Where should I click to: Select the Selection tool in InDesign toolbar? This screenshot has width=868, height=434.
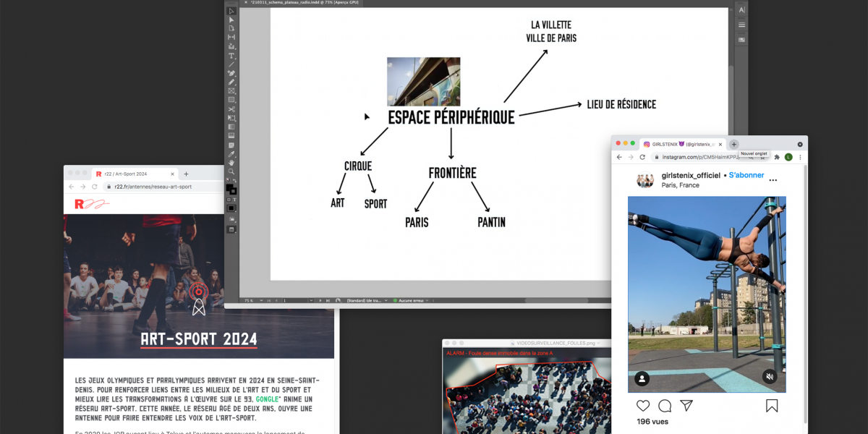click(231, 11)
